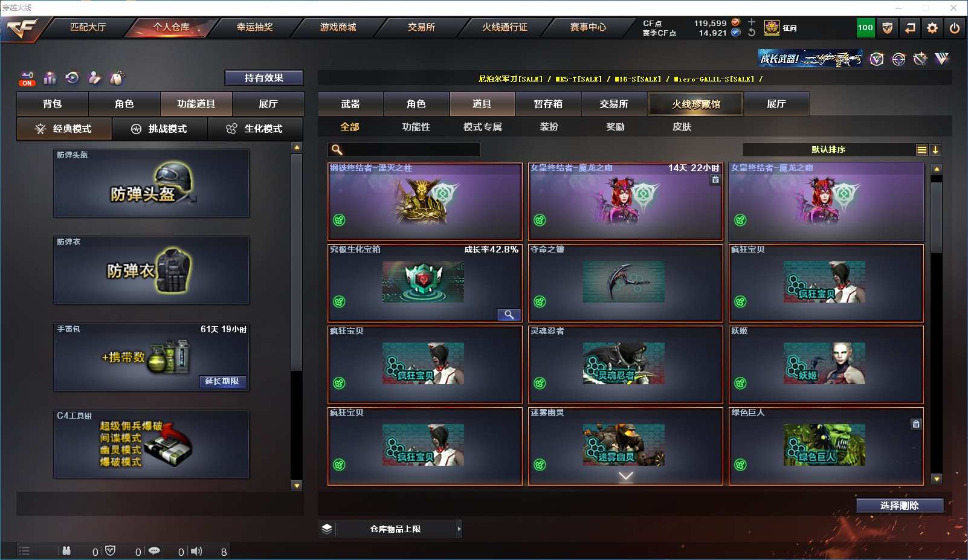Click the 选择删除 button
968x560 pixels.
coord(900,506)
